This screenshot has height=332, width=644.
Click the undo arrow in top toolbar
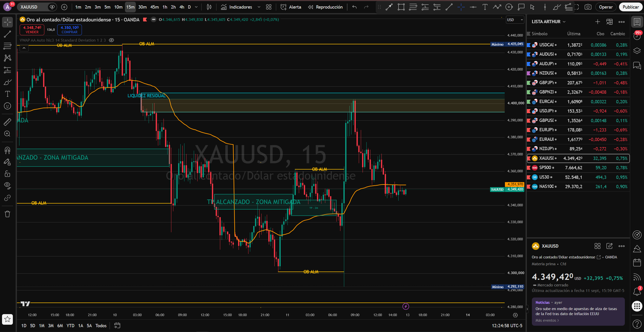tap(355, 7)
